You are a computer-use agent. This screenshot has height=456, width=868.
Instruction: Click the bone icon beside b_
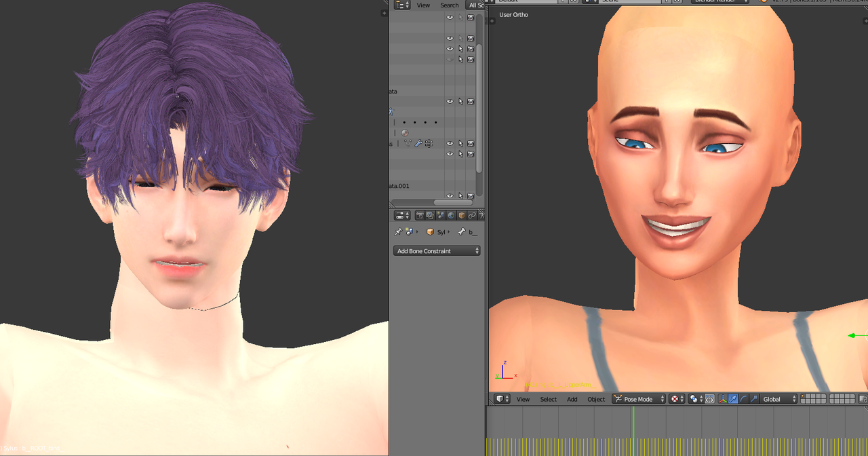point(462,232)
